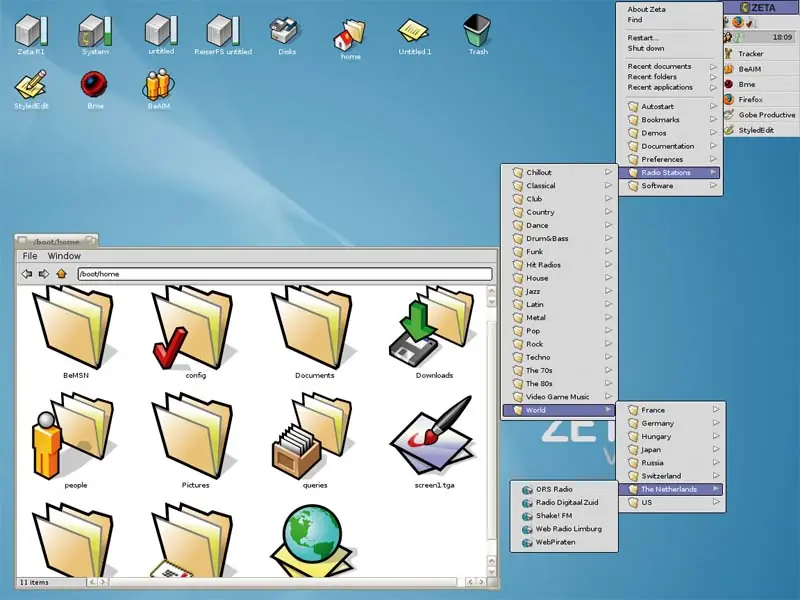Expand Recent applications submenu

[x=668, y=87]
